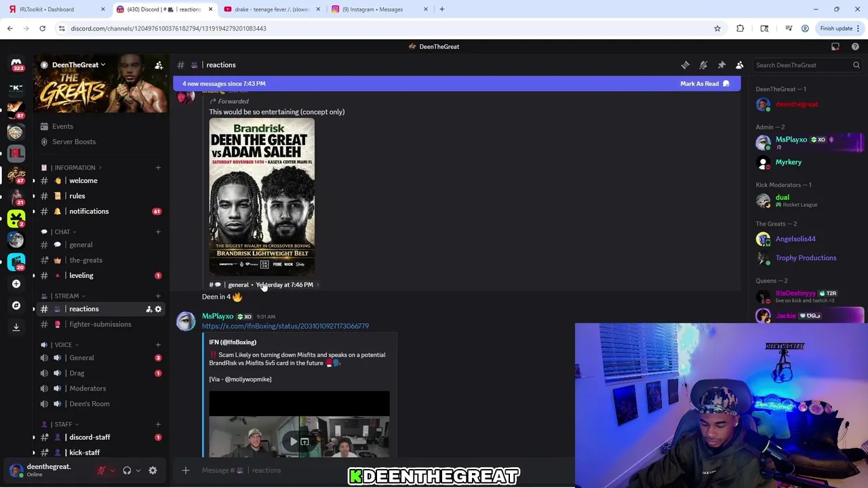Screen dimensions: 868x488
Task: Open Deen vs Adam Saleh poster image
Action: click(x=262, y=197)
